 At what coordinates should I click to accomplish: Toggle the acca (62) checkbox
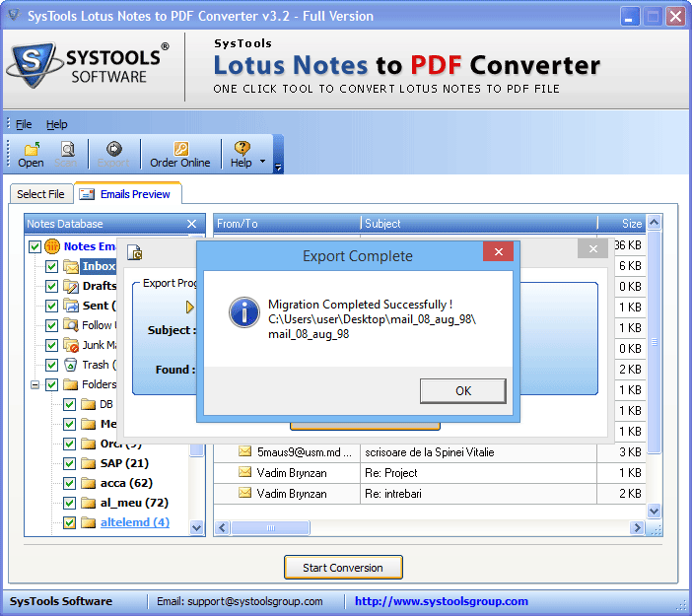point(69,483)
